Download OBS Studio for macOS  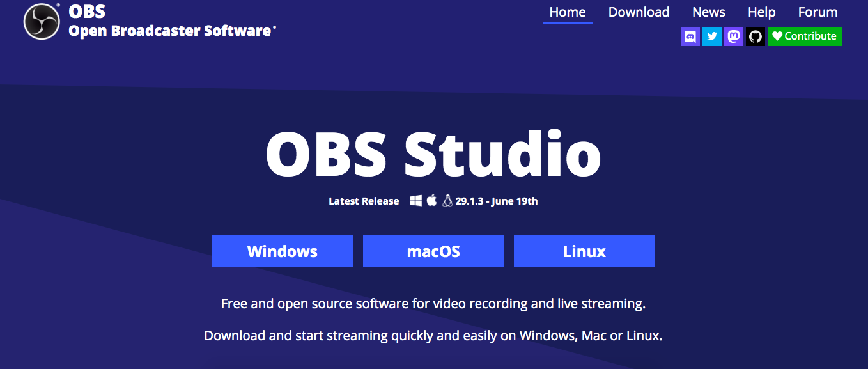433,251
